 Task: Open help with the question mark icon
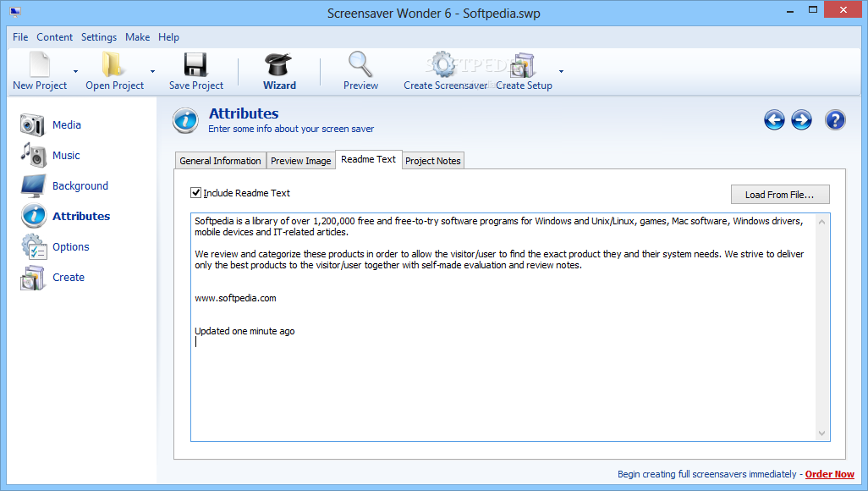(835, 119)
